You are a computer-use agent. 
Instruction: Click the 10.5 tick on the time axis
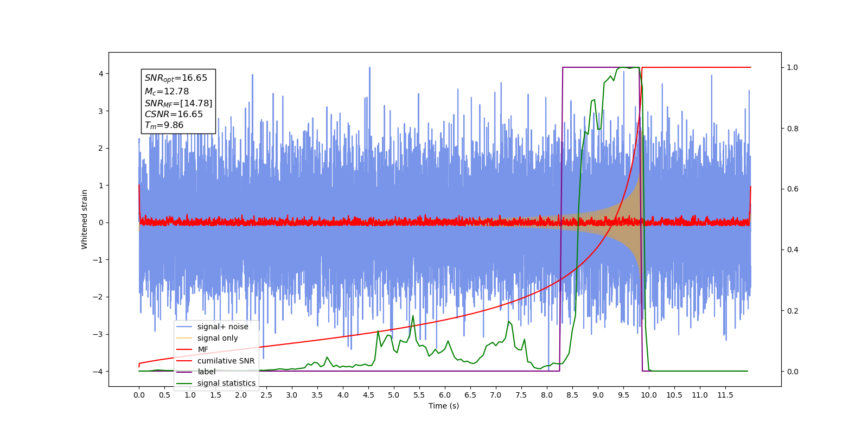click(674, 395)
